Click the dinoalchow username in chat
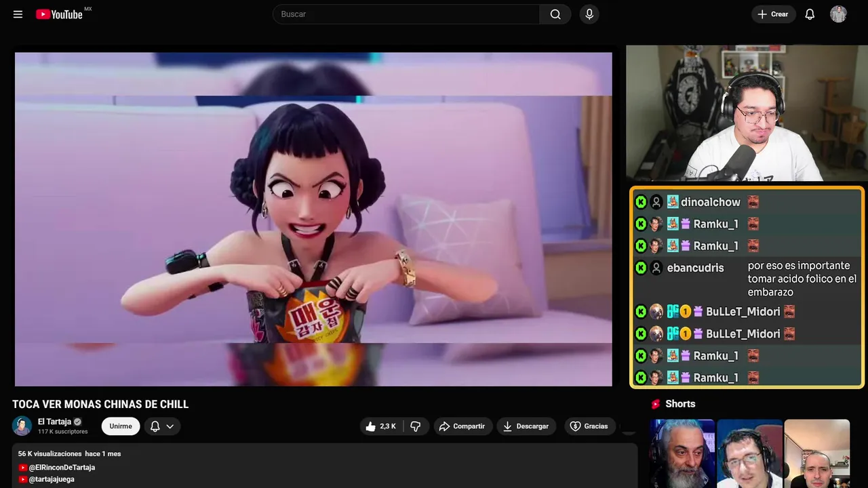The image size is (868, 488). 711,202
